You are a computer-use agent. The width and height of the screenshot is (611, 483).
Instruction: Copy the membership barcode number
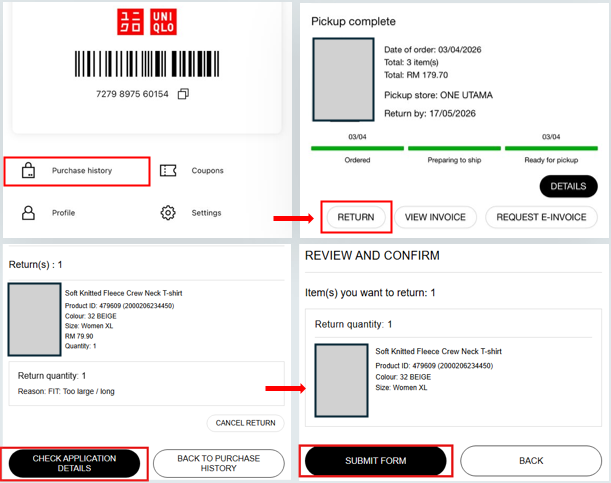coord(183,94)
